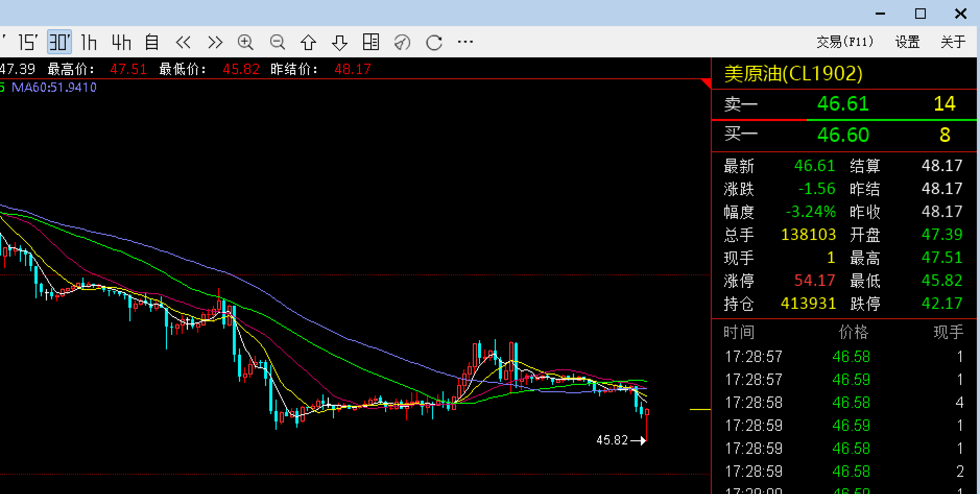This screenshot has height=494, width=980.
Task: Maximize the window
Action: (x=921, y=14)
